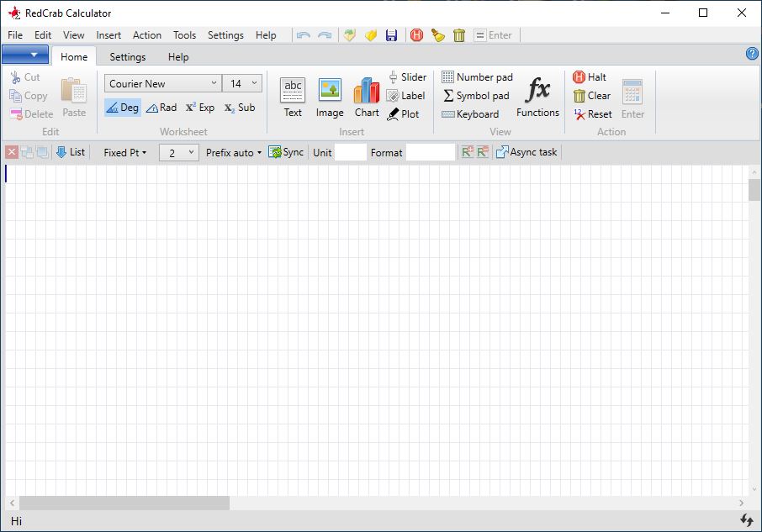Open the decimal places dropdown showing 2
Image resolution: width=762 pixels, height=532 pixels.
click(179, 153)
